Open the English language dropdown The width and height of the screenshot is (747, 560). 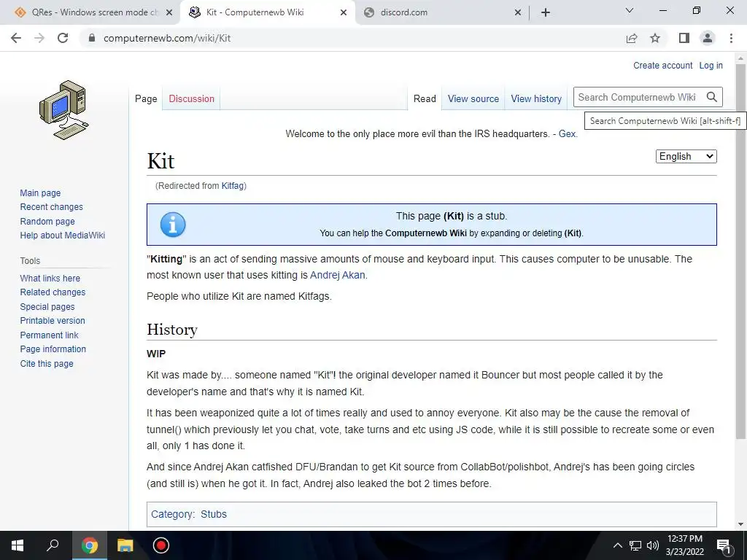pyautogui.click(x=686, y=156)
